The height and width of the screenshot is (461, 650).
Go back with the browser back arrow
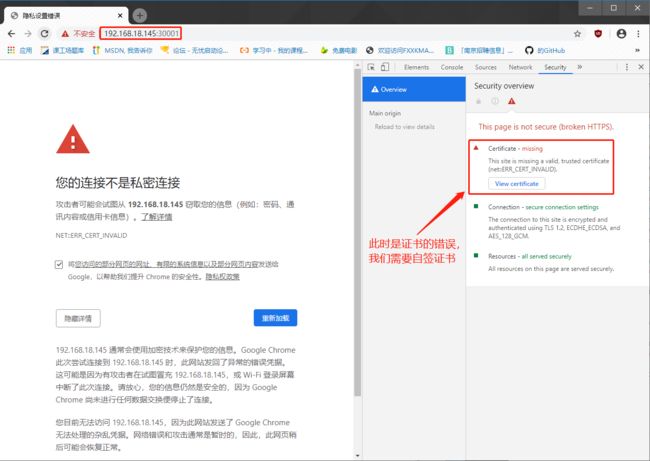tap(12, 34)
